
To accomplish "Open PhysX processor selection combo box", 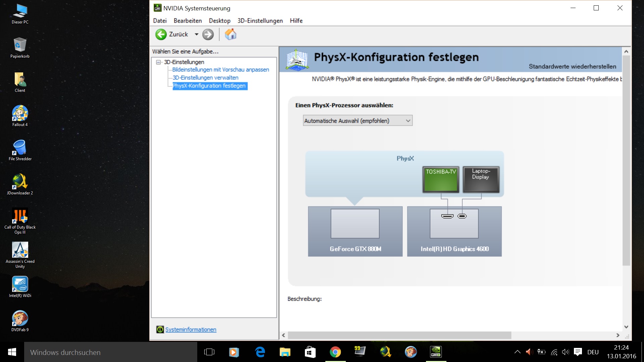I will (358, 121).
